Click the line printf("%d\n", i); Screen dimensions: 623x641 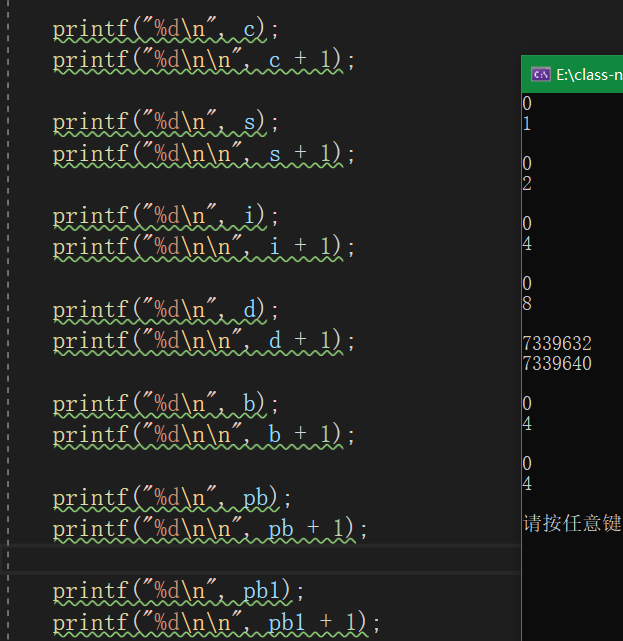click(166, 216)
